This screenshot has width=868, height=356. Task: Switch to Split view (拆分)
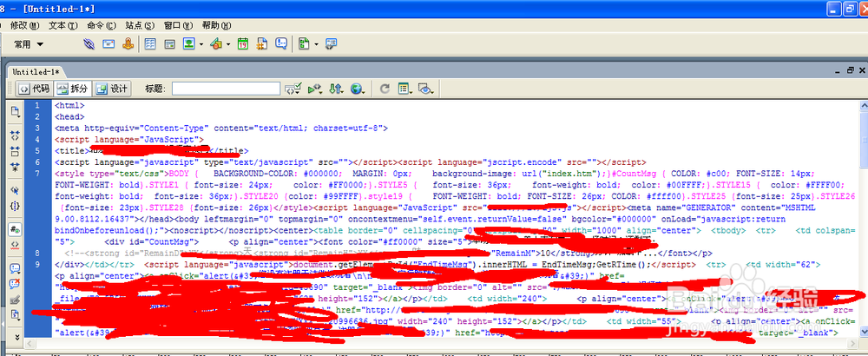[73, 89]
